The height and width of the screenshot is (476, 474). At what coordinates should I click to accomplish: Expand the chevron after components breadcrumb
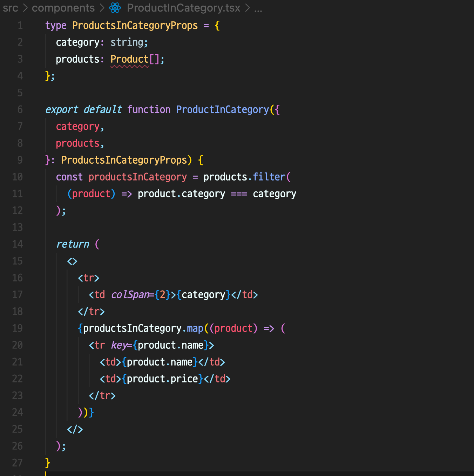102,8
